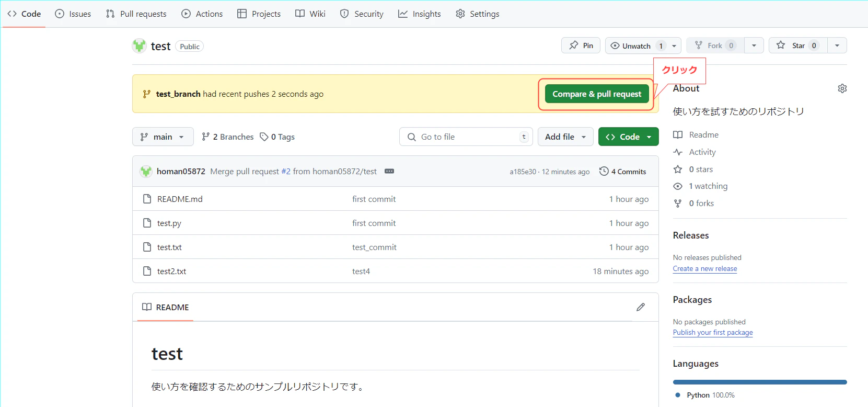The width and height of the screenshot is (868, 407).
Task: Click Publish your first package
Action: click(713, 332)
